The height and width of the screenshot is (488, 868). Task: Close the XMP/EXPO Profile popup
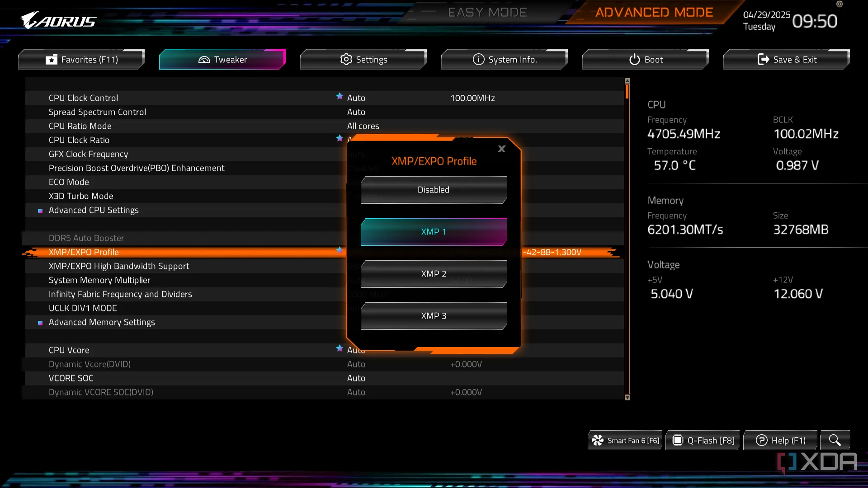pyautogui.click(x=501, y=149)
